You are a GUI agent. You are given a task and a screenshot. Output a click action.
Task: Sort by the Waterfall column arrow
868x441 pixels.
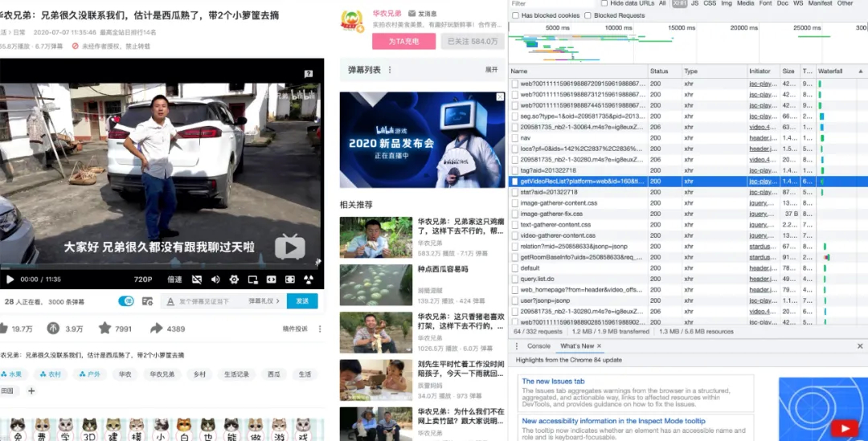click(860, 71)
